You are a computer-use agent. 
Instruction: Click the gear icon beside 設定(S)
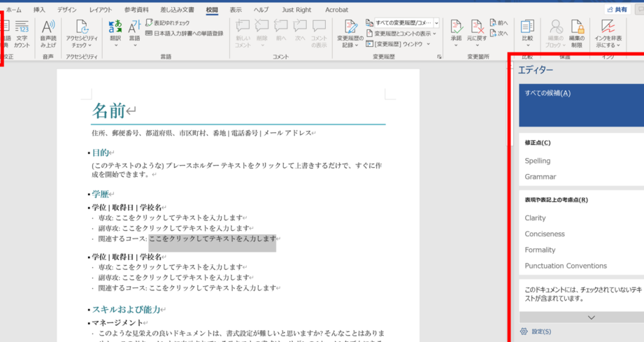(x=524, y=332)
